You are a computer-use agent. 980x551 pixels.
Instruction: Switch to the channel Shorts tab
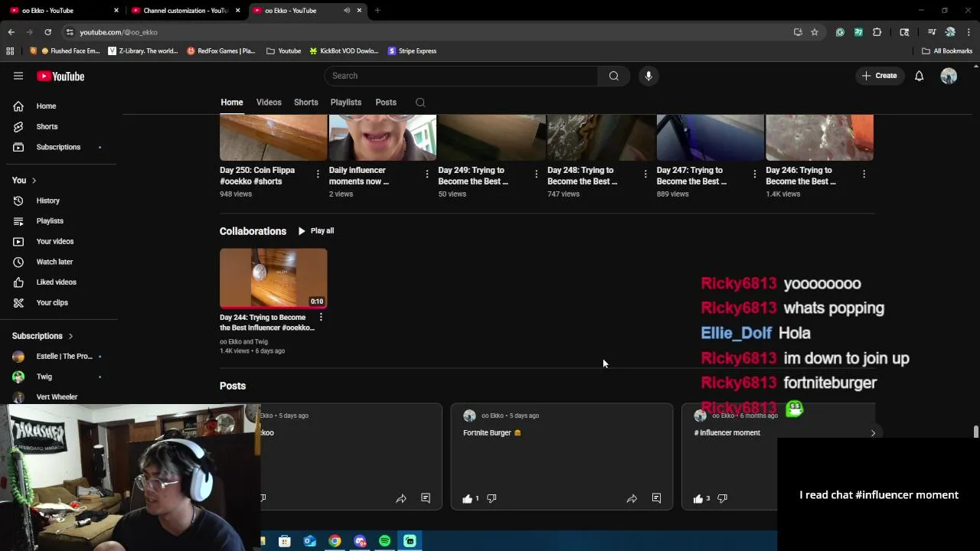(305, 103)
